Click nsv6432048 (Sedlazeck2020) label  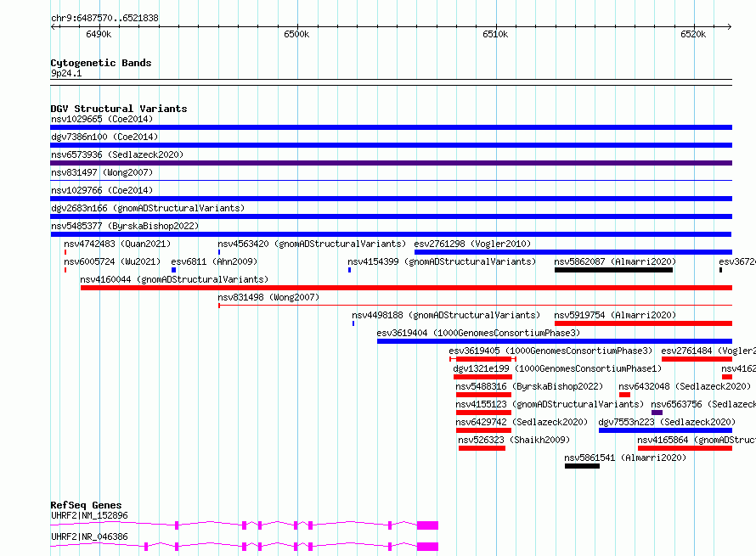685,386
